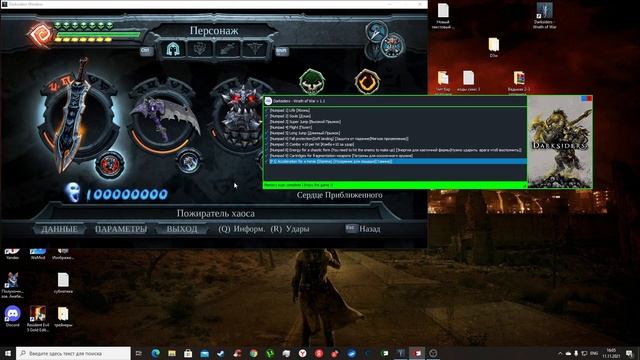
Task: Open Yandex Browser from the taskbar
Action: tap(302, 353)
